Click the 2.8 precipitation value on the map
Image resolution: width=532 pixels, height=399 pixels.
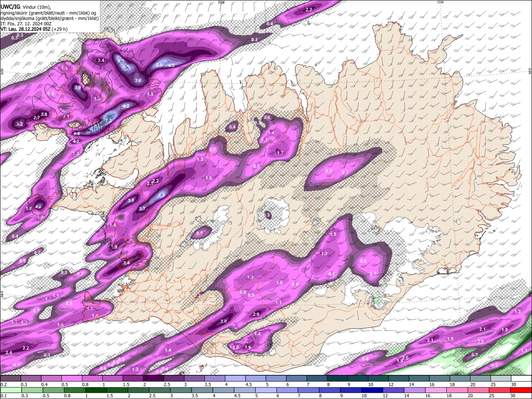click(44, 114)
